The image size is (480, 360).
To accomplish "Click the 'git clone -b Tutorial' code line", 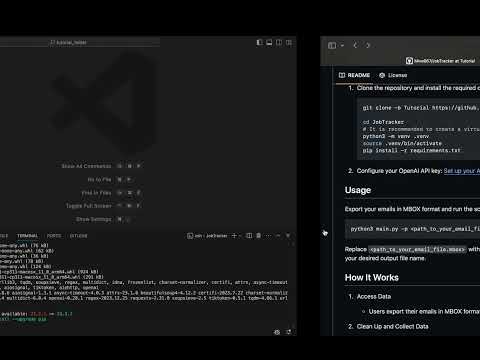I will pyautogui.click(x=421, y=108).
